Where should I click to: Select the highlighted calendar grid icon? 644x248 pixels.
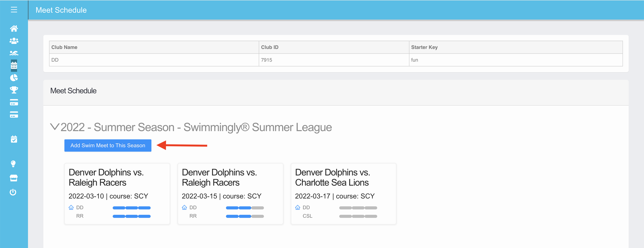pyautogui.click(x=14, y=66)
